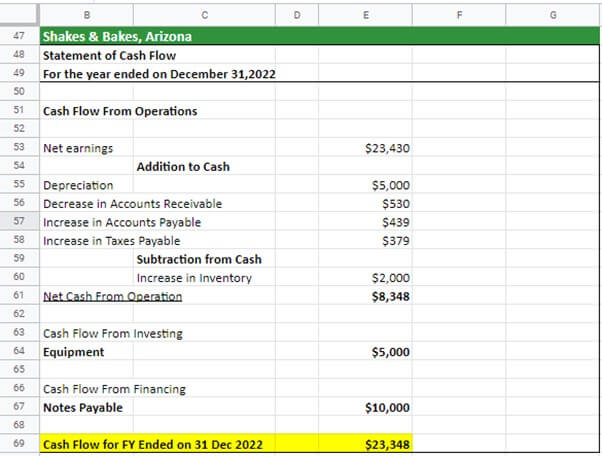Select column G header
Image resolution: width=602 pixels, height=456 pixels.
pyautogui.click(x=553, y=15)
